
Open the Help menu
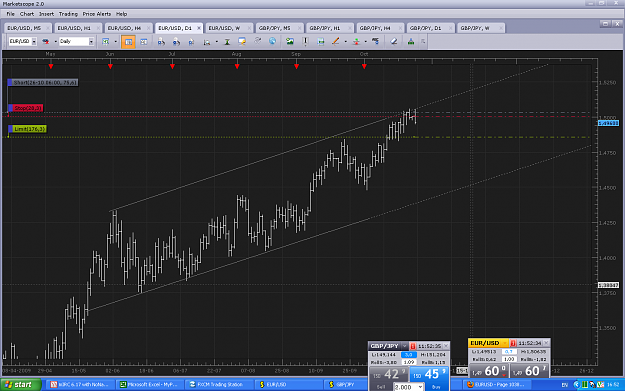122,14
